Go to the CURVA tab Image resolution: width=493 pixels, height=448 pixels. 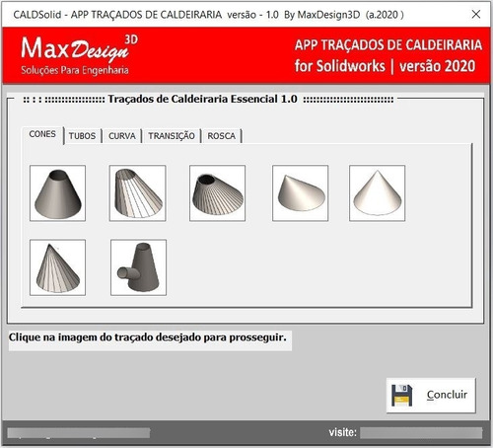(x=122, y=136)
